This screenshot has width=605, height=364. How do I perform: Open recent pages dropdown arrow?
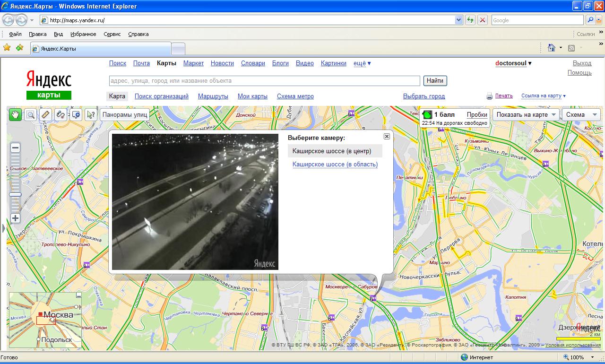(32, 20)
